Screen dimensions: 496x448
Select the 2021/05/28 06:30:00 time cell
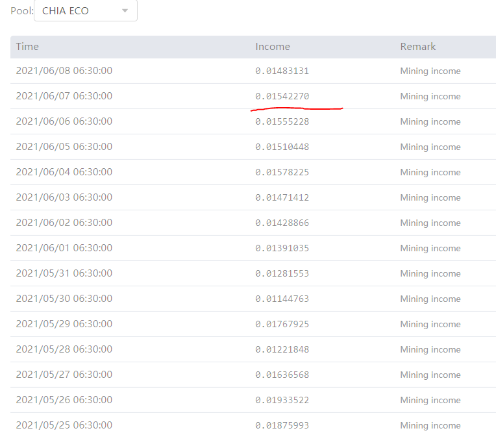64,349
